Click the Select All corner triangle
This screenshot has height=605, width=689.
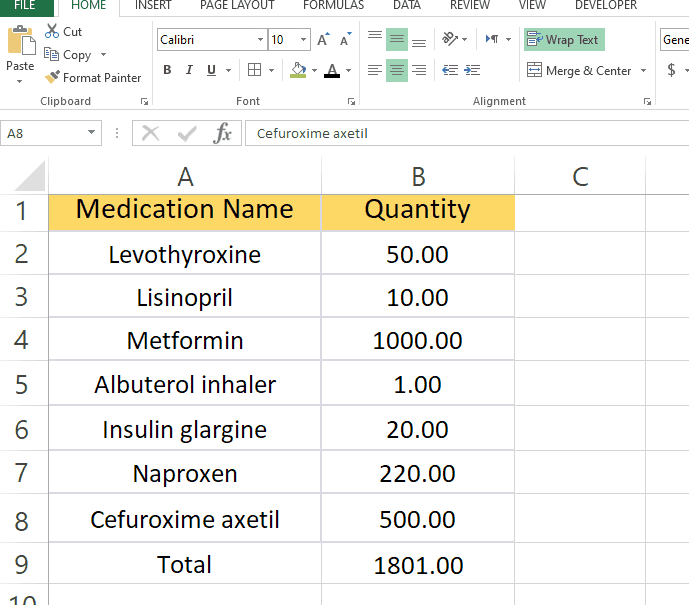pyautogui.click(x=30, y=176)
